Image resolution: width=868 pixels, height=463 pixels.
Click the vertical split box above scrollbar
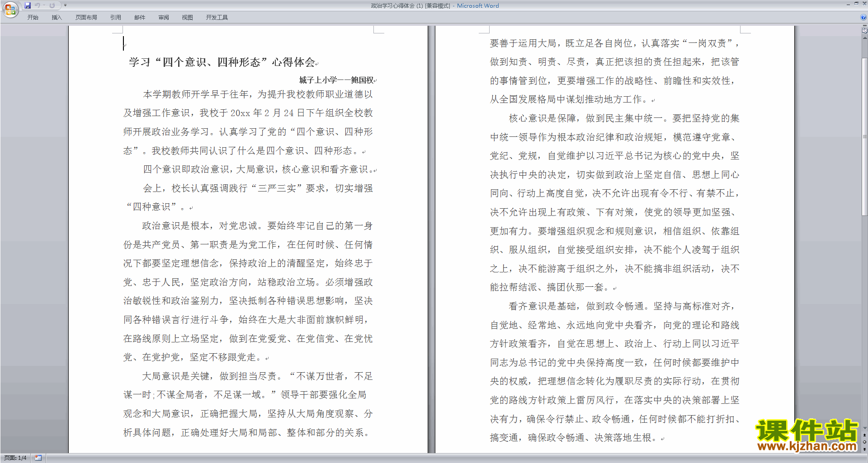(865, 26)
